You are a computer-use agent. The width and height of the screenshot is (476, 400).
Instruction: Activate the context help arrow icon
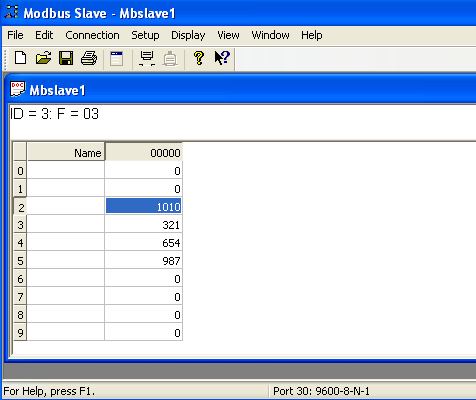pyautogui.click(x=222, y=58)
